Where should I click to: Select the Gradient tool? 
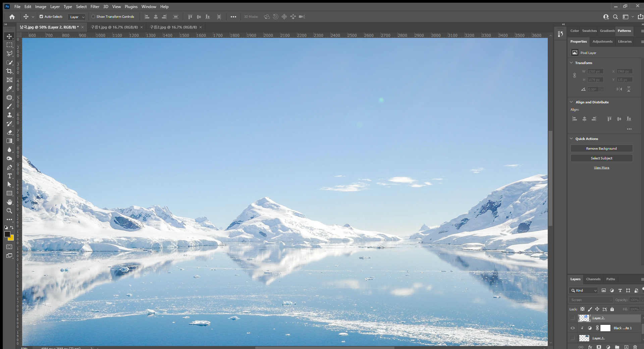click(x=9, y=141)
